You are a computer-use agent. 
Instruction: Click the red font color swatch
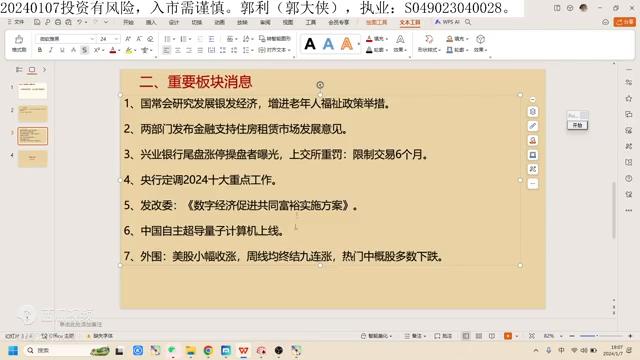pyautogui.click(x=113, y=50)
